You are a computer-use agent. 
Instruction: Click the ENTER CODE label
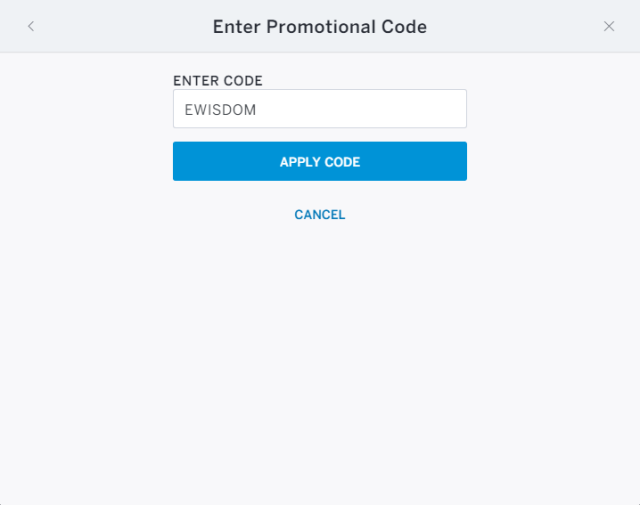tap(218, 81)
